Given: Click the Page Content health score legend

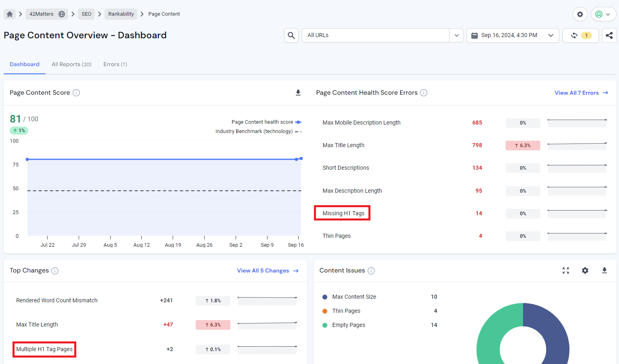Looking at the screenshot, I should pos(266,122).
